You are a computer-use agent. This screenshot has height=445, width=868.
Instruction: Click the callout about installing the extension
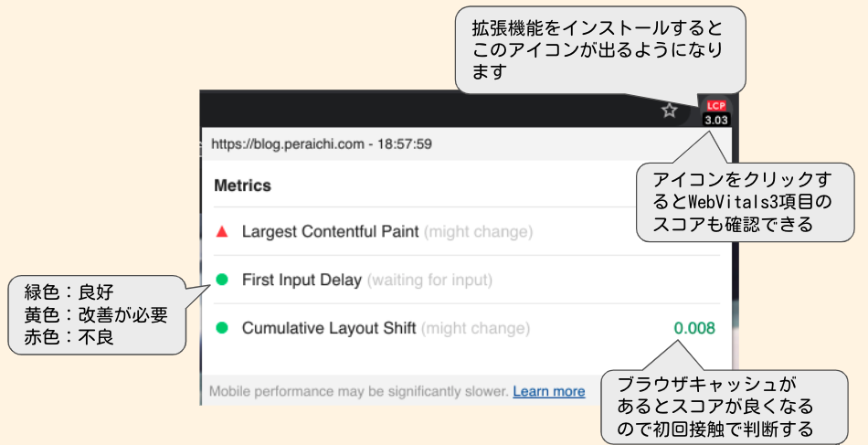click(x=598, y=48)
